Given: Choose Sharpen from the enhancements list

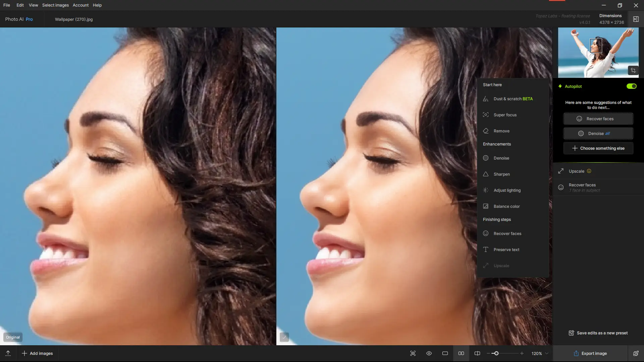Looking at the screenshot, I should pos(501,174).
